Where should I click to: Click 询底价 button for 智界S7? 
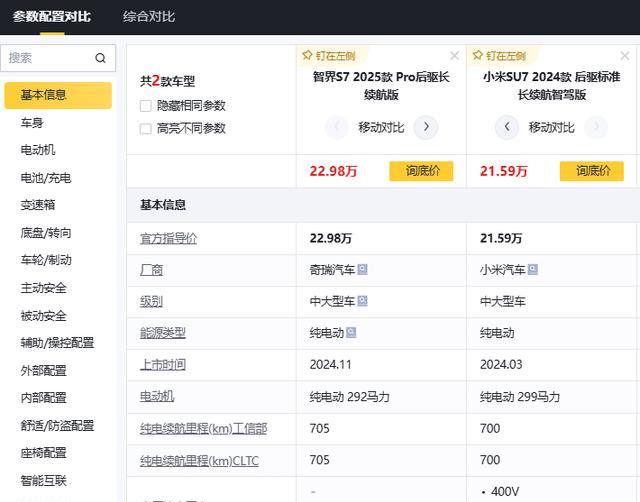[421, 171]
